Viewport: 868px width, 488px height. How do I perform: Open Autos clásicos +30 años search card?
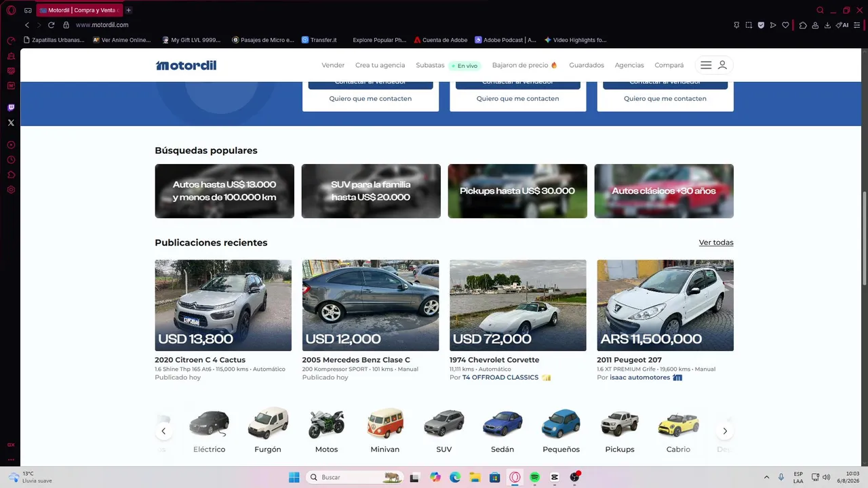(664, 191)
